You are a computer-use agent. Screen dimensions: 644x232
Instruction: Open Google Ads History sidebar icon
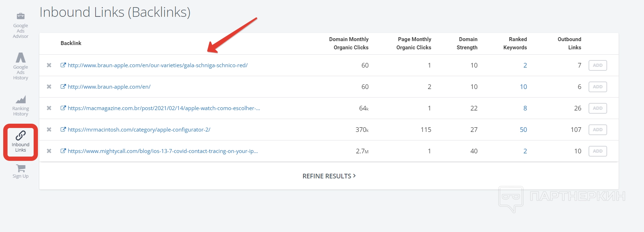click(21, 58)
